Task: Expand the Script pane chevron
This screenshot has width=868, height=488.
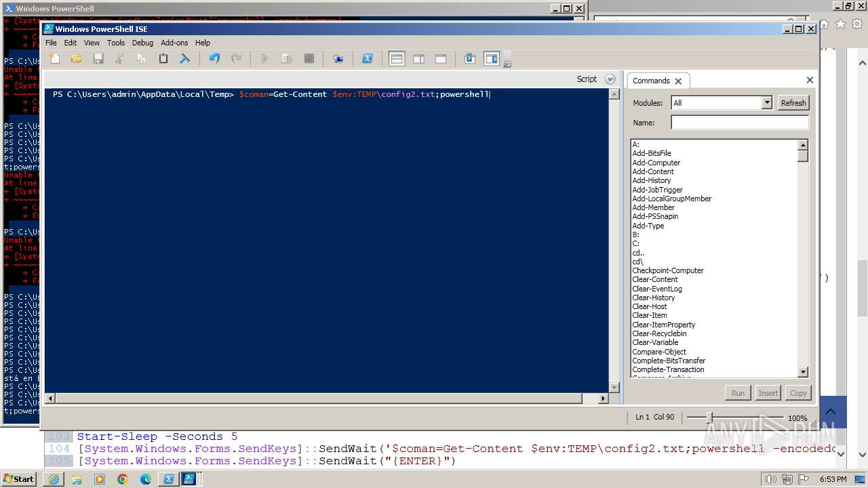Action: (x=610, y=79)
